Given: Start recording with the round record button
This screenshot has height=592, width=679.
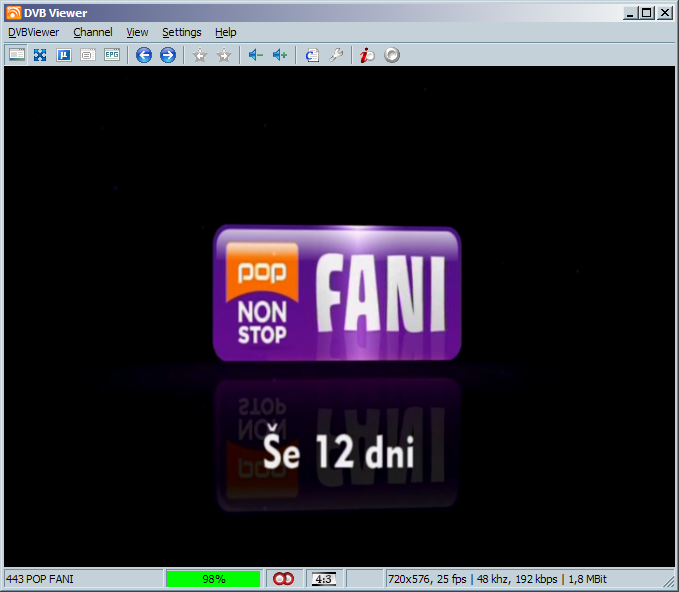Looking at the screenshot, I should tap(392, 55).
